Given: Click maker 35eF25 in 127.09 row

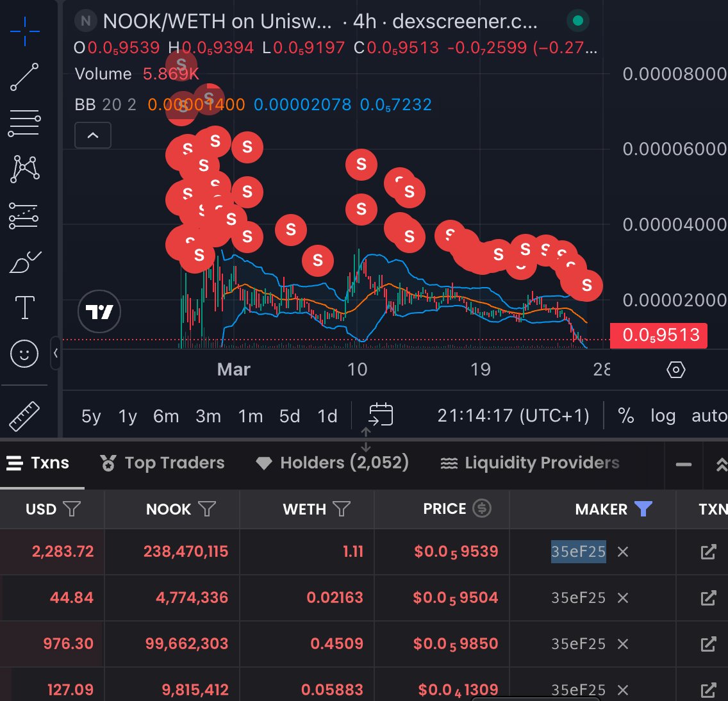Looking at the screenshot, I should pyautogui.click(x=579, y=690).
